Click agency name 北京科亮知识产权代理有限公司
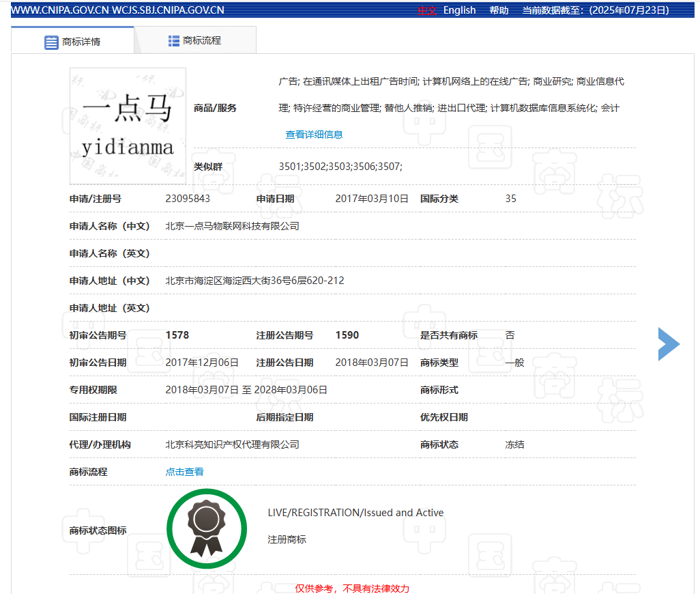 [232, 444]
